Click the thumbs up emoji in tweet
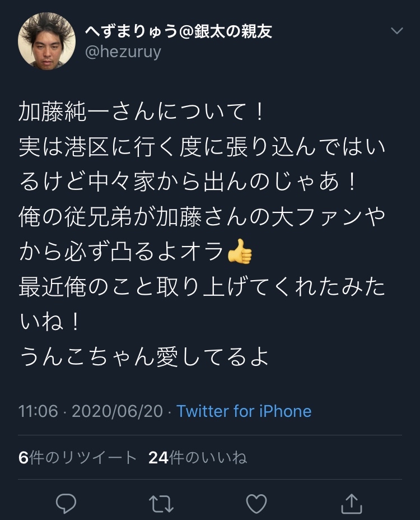This screenshot has width=420, height=520. [x=240, y=252]
